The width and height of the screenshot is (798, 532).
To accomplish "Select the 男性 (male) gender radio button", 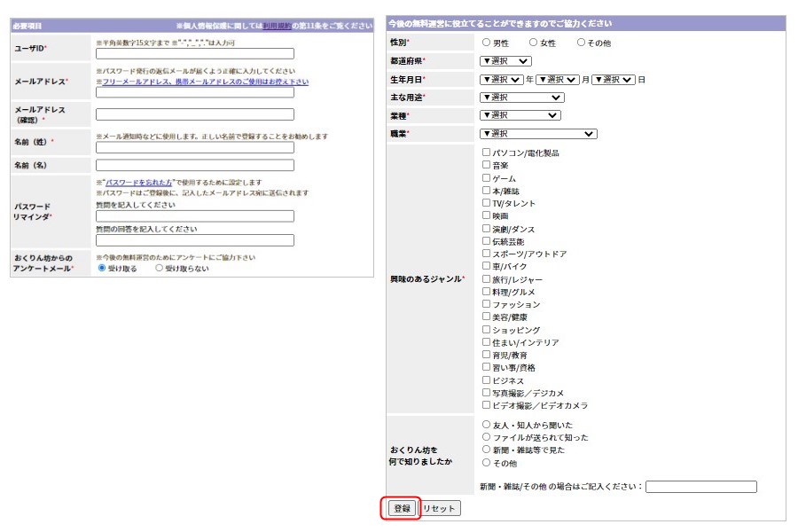I will click(x=486, y=43).
